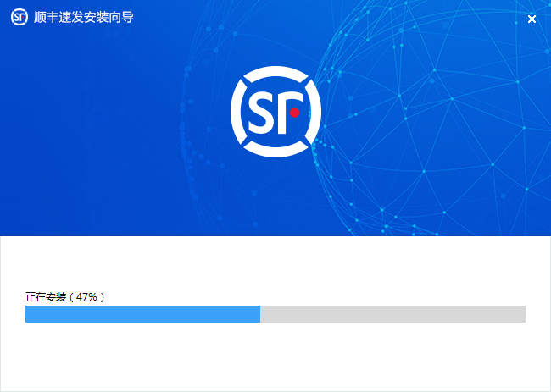Click the 正在安装 status label
This screenshot has width=551, height=392.
coord(46,297)
